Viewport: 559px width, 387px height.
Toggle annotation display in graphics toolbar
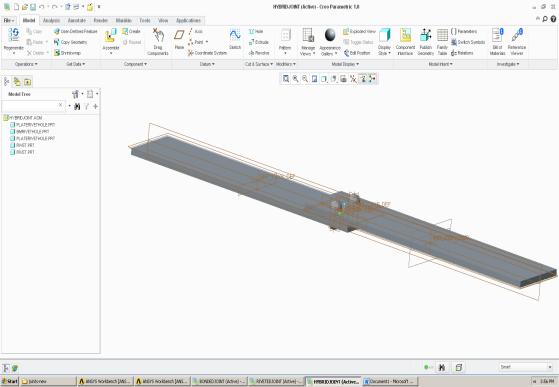[363, 79]
